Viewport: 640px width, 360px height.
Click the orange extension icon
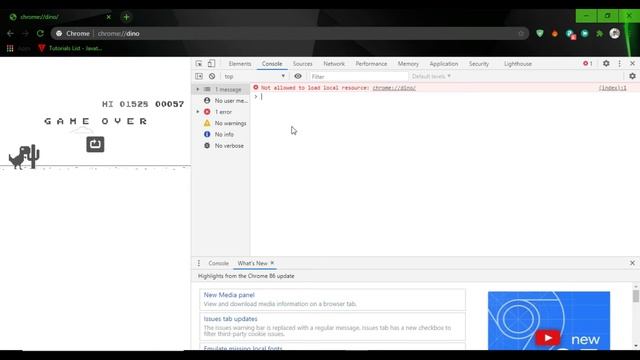(555, 33)
